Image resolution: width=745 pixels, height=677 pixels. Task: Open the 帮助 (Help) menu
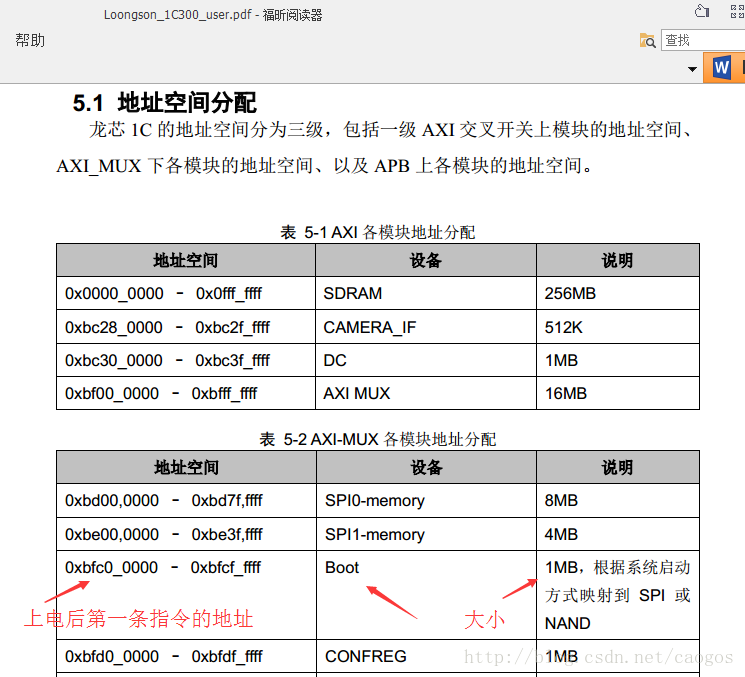(x=30, y=40)
